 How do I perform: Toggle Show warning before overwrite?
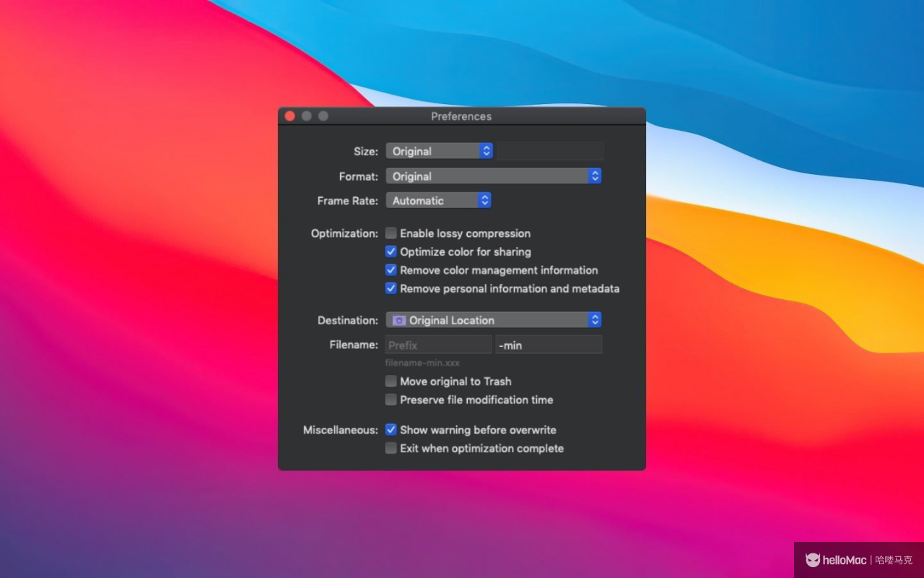coord(391,430)
